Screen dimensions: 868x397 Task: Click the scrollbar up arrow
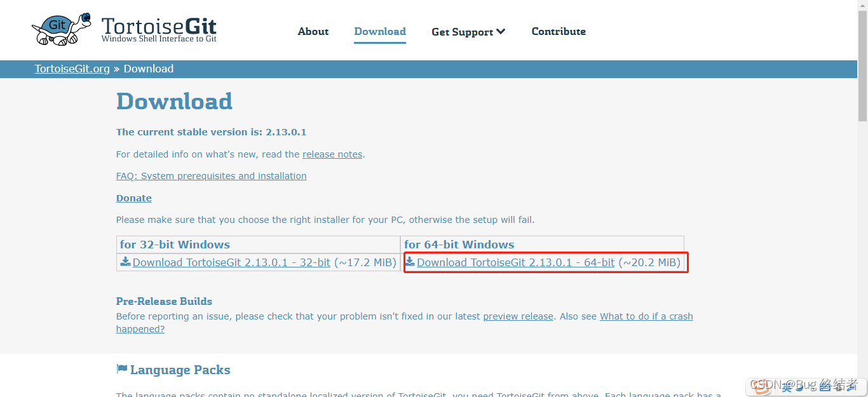[862, 5]
